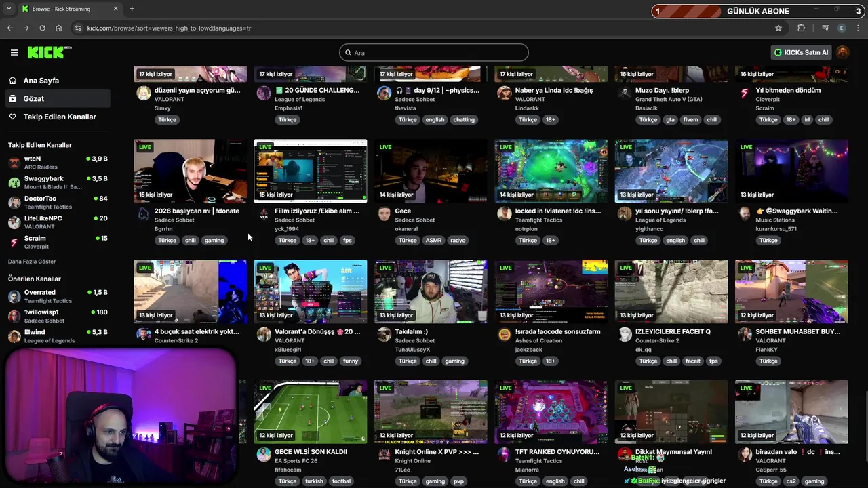The image size is (868, 488).
Task: Click CaSperr_55 channel avatar
Action: (745, 454)
